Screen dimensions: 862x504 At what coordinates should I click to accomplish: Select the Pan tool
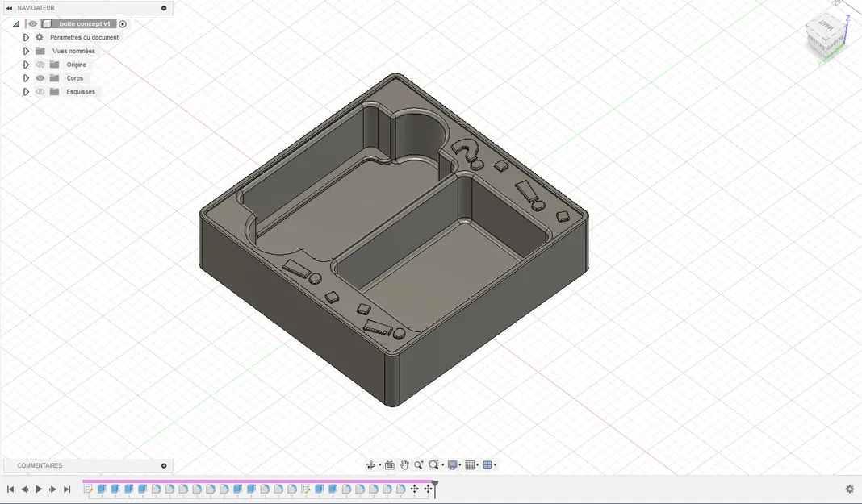coord(405,465)
